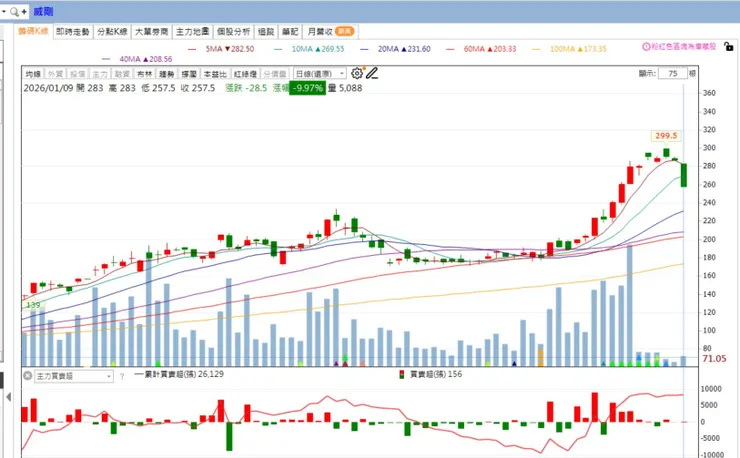Switch to the 即時走勢 tab
The image size is (740, 458).
[73, 32]
